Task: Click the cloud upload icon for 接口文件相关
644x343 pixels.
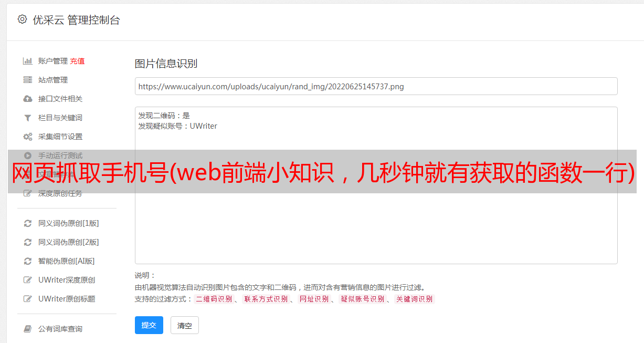Action: click(28, 99)
